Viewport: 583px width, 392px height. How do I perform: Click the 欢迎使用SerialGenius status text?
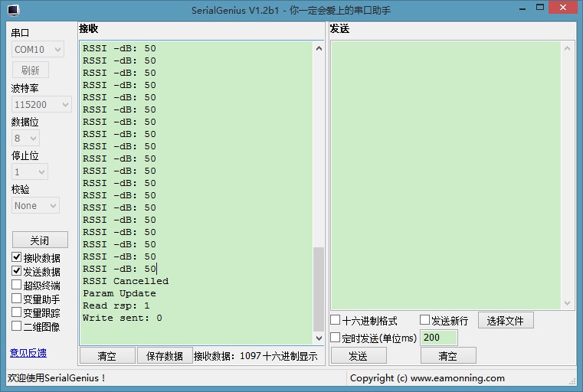pyautogui.click(x=56, y=378)
